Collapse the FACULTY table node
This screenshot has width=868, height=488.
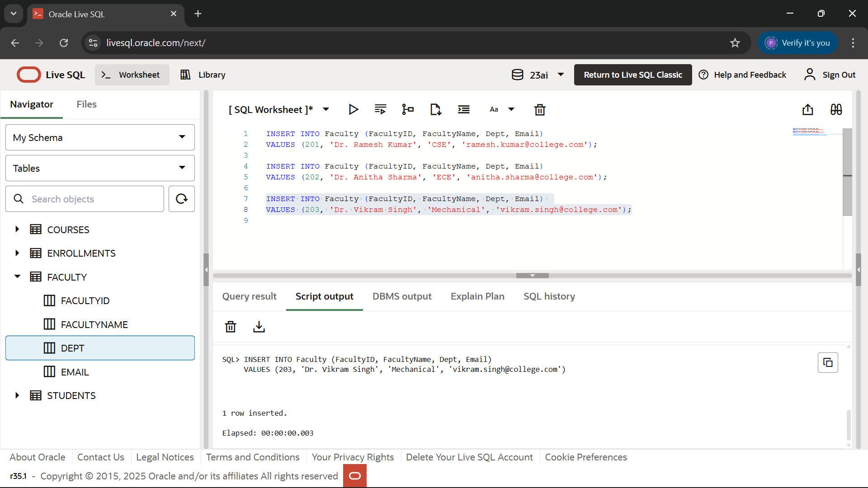tap(17, 277)
